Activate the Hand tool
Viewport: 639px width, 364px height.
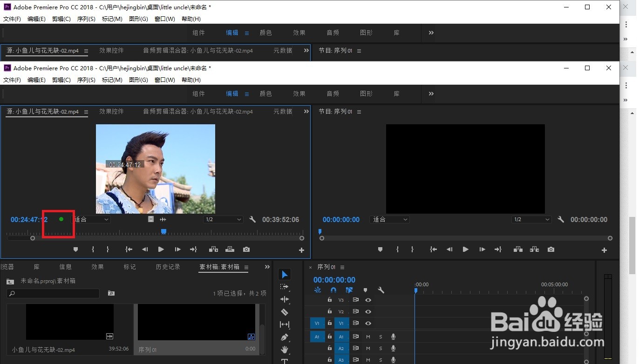(284, 348)
